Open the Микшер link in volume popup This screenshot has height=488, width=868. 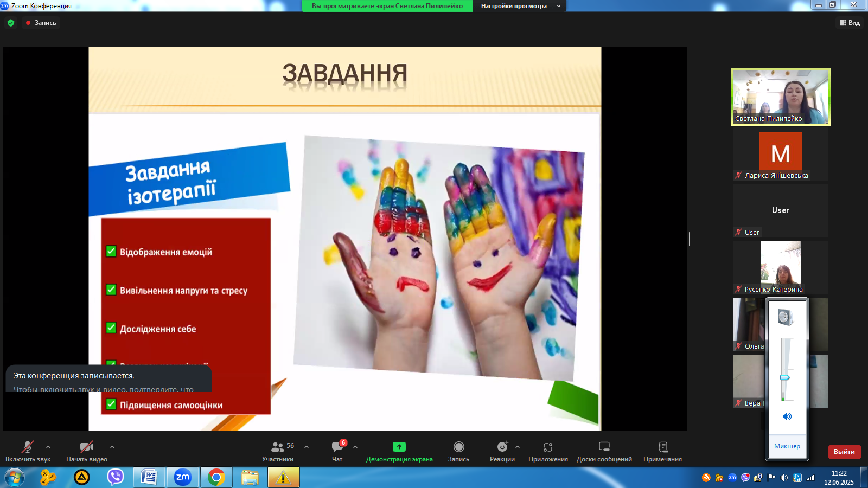pos(787,446)
